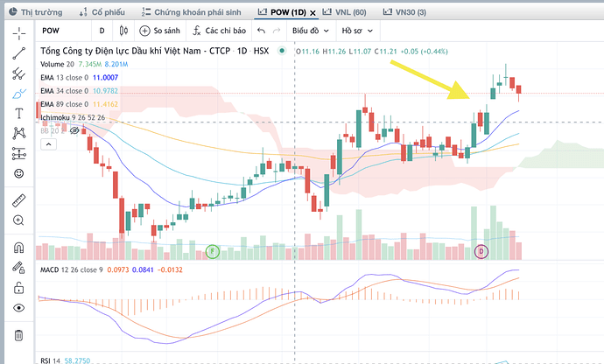Click the chart title Tổng Công ty Điện lực
Viewport: 604px width, 364px height.
[154, 51]
